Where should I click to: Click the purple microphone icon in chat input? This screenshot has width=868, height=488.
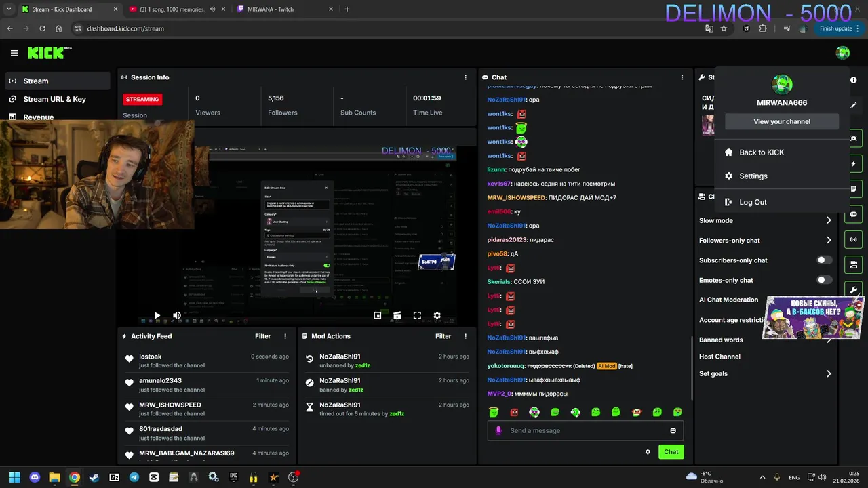tap(499, 430)
